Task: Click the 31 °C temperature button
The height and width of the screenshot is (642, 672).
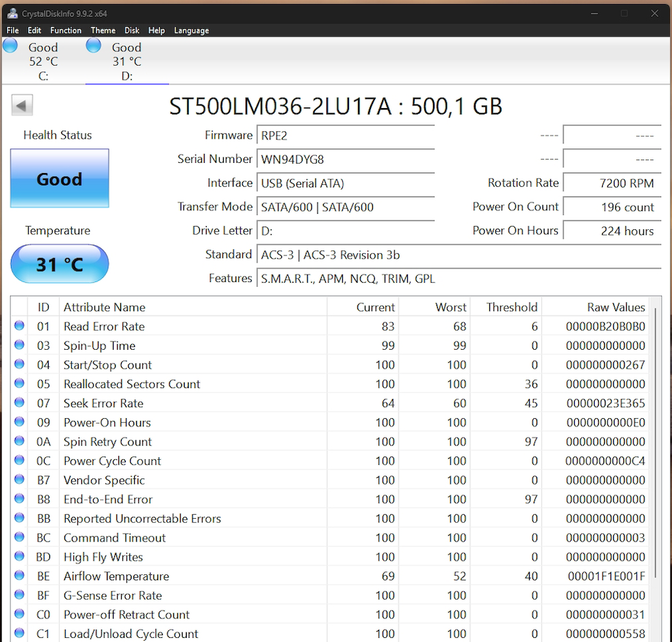Action: pyautogui.click(x=60, y=264)
